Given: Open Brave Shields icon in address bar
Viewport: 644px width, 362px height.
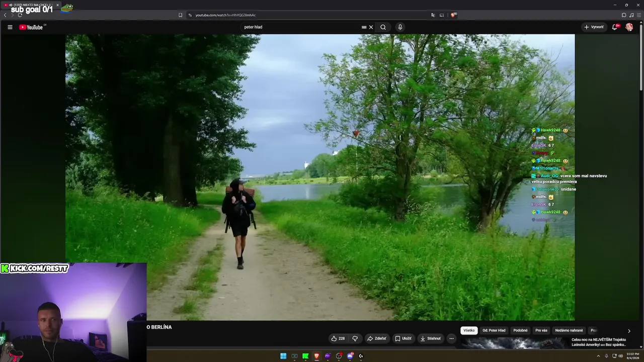Looking at the screenshot, I should point(453,15).
